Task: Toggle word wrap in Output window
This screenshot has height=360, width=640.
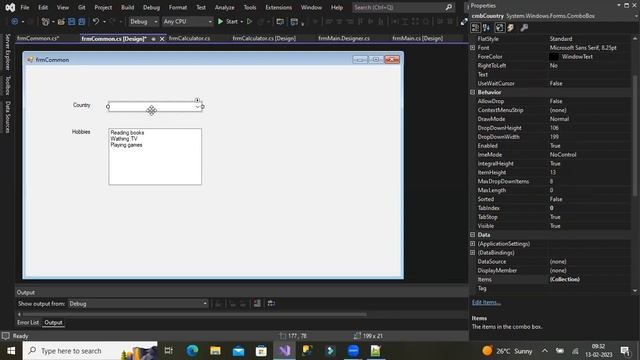Action: [271, 303]
